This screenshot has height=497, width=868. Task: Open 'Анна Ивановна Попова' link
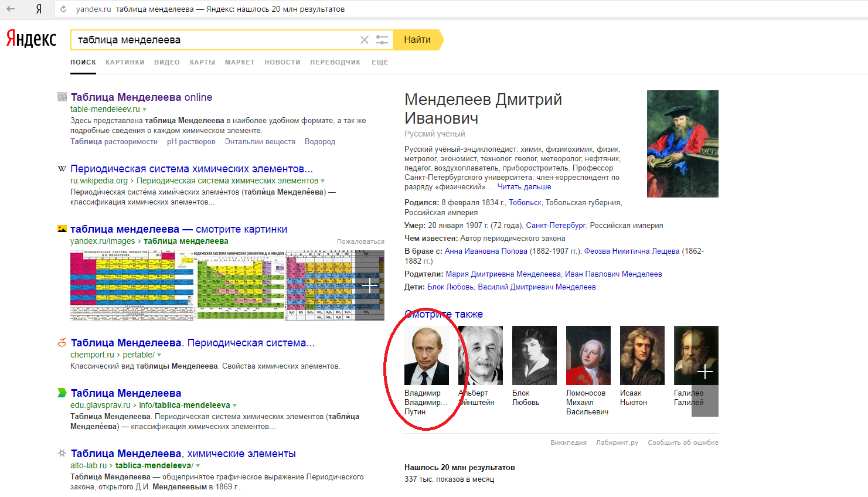pos(486,251)
